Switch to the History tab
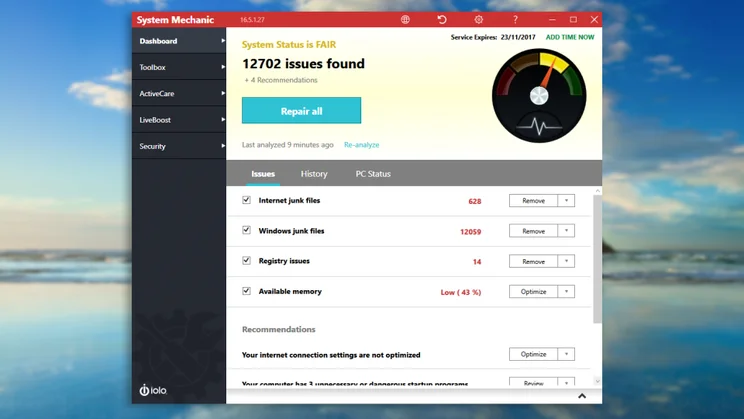This screenshot has width=744, height=419. pos(314,174)
